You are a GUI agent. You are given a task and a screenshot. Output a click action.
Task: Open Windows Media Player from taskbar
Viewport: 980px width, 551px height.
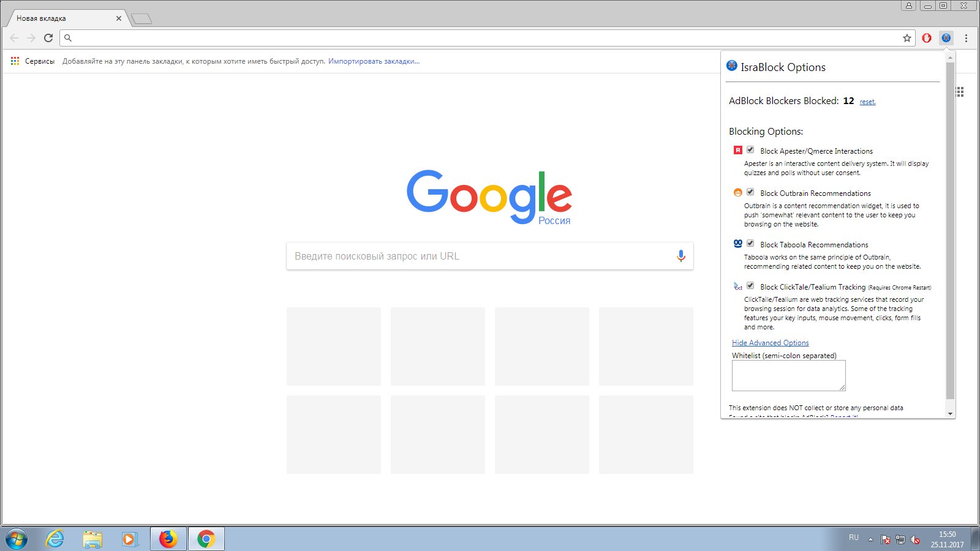point(130,539)
